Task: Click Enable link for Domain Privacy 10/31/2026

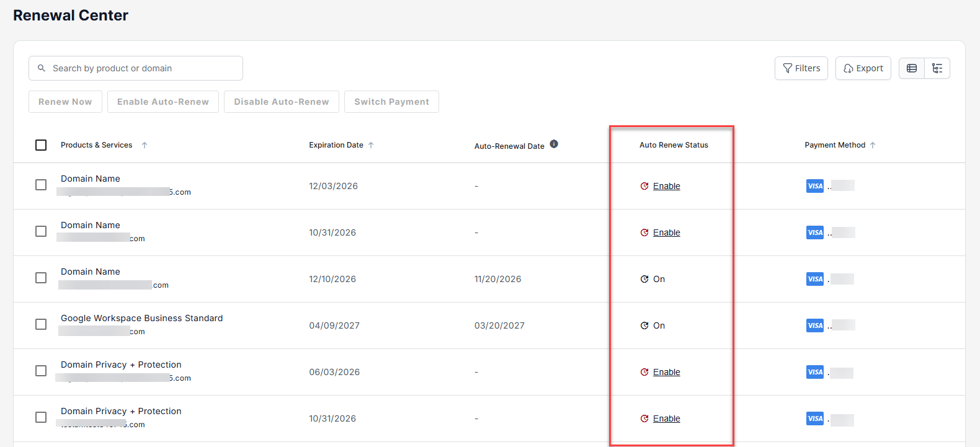Action: point(667,418)
